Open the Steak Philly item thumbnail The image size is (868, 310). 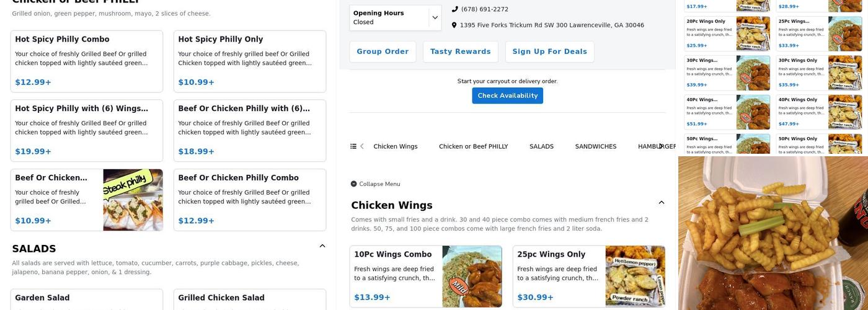click(x=133, y=200)
